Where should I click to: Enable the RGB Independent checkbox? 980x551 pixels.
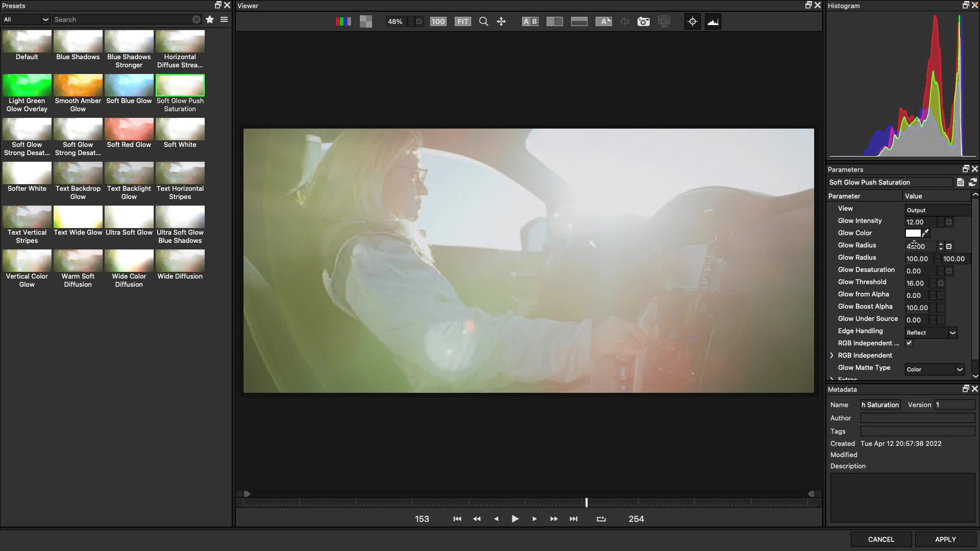909,343
